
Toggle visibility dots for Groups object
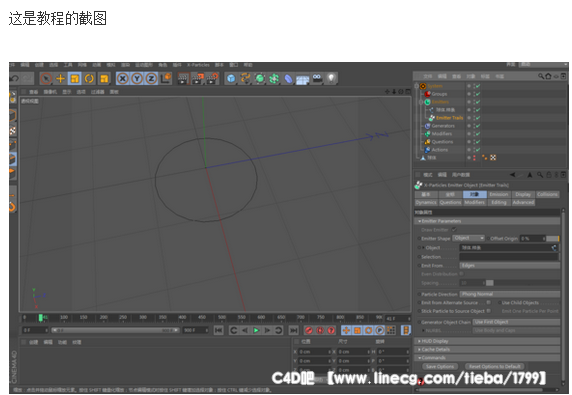coord(469,94)
